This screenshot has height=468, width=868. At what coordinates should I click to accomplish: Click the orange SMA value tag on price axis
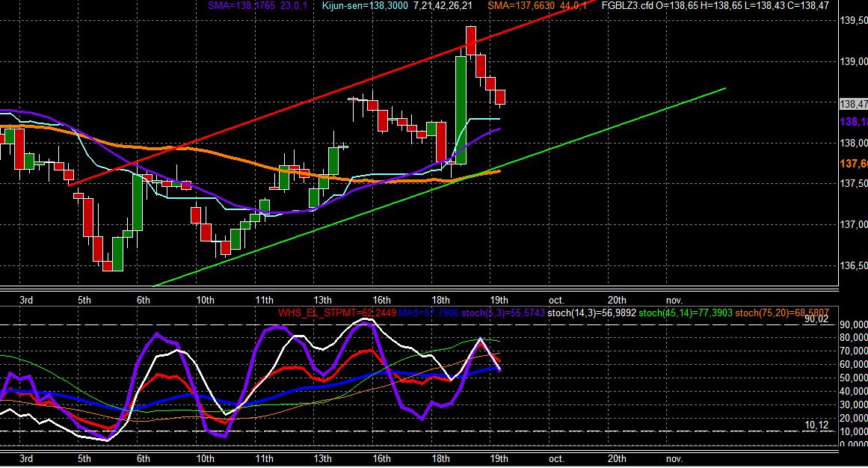(854, 164)
